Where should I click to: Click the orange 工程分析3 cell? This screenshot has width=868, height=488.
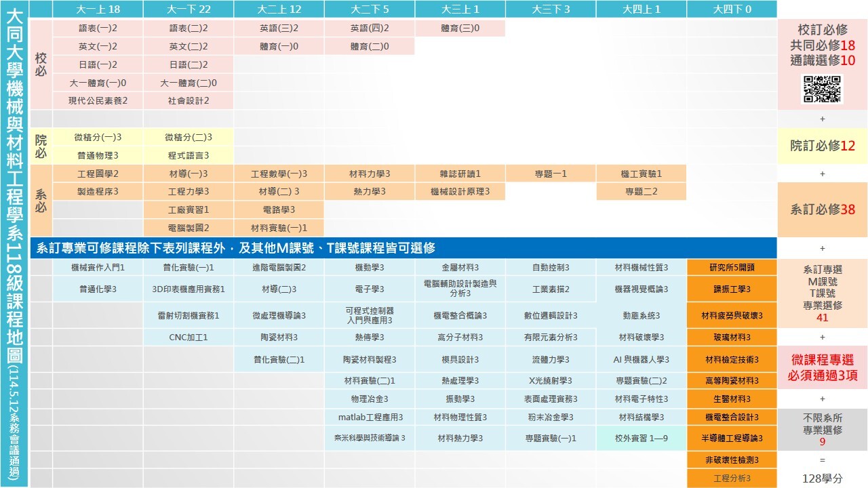coord(732,478)
